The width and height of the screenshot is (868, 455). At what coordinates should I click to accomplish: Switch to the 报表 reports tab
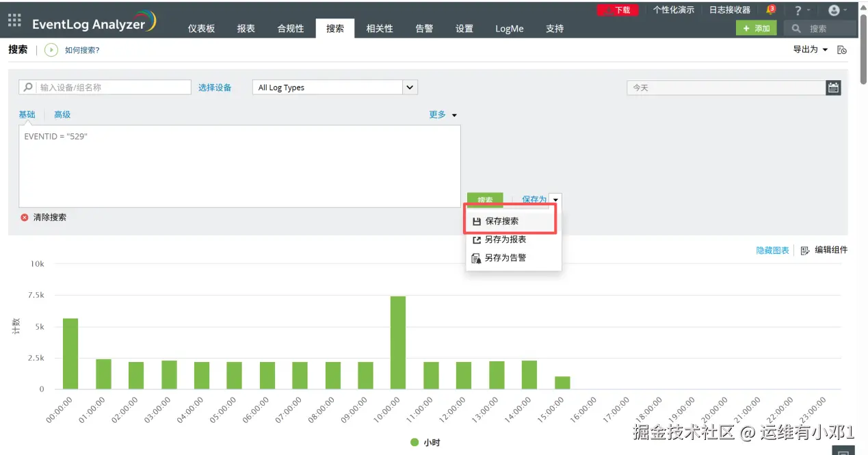[246, 29]
